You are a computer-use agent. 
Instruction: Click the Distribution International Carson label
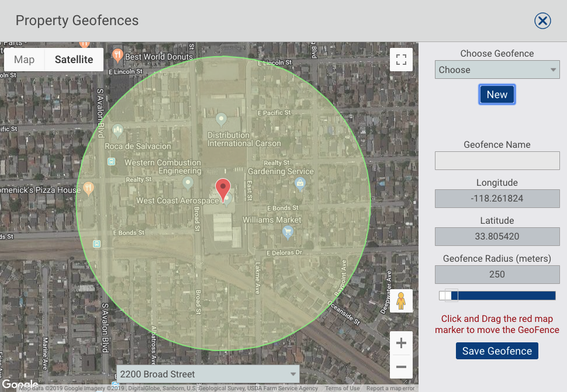[x=244, y=139]
